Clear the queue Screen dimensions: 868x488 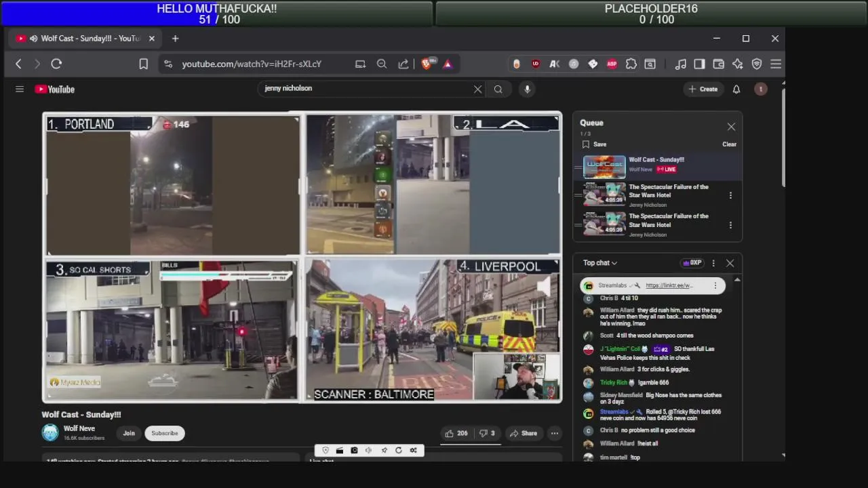(729, 144)
